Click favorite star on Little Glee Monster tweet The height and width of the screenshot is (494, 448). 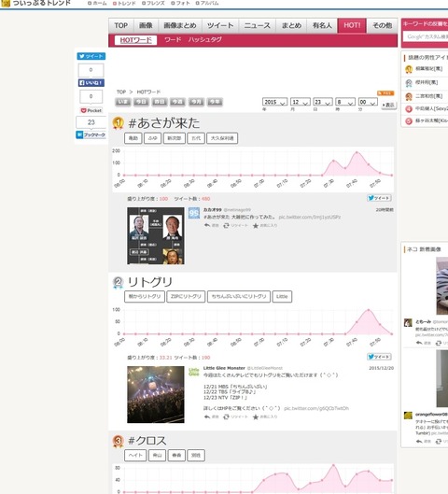(x=256, y=416)
